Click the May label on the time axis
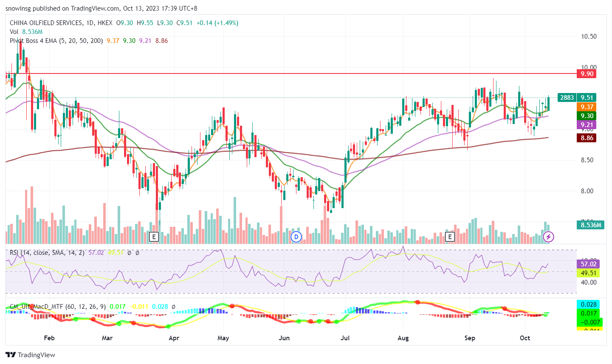Image resolution: width=612 pixels, height=364 pixels. point(223,338)
